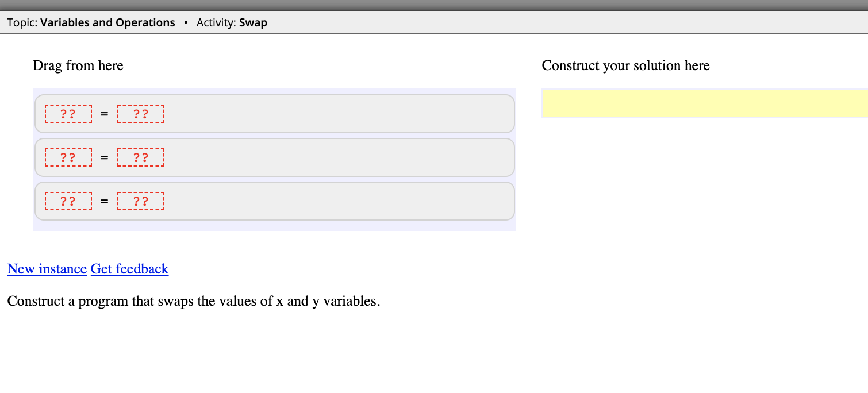The image size is (868, 393).
Task: Click the left ?? placeholder in the second statement
Action: click(x=68, y=157)
